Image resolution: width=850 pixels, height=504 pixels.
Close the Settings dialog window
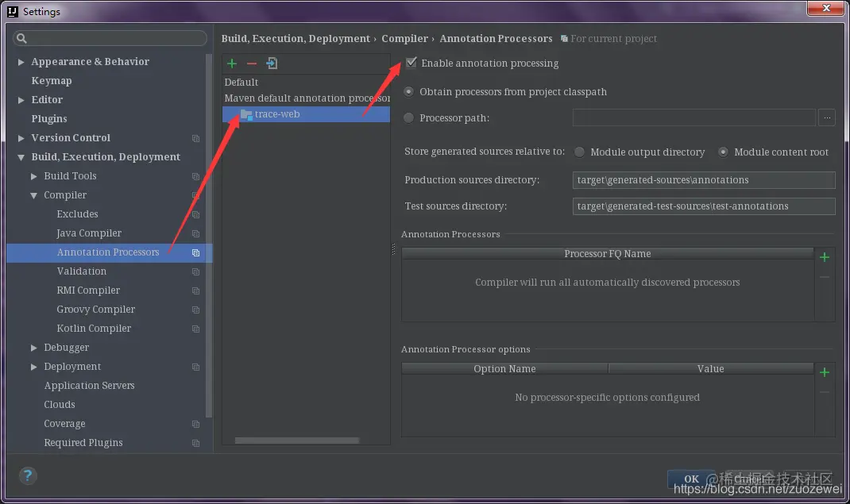coord(825,8)
